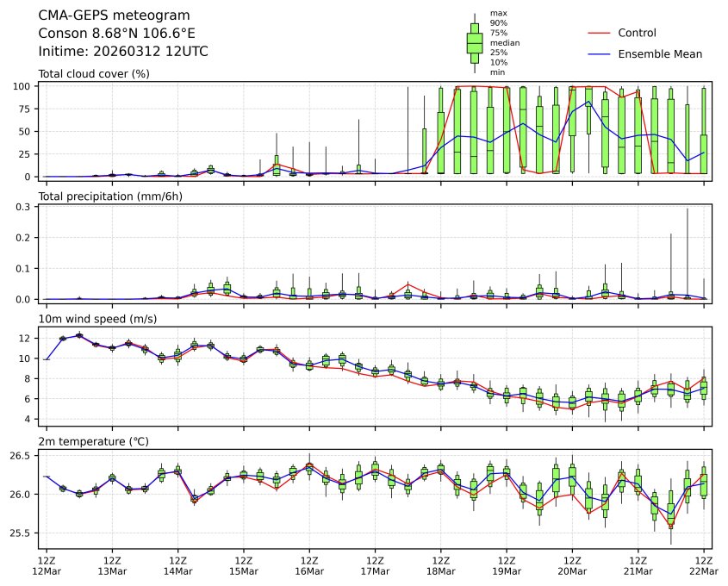Screen dimensions: 728x586
Task: Click the '26.5' tick on temperature axis
Action: click(x=22, y=455)
